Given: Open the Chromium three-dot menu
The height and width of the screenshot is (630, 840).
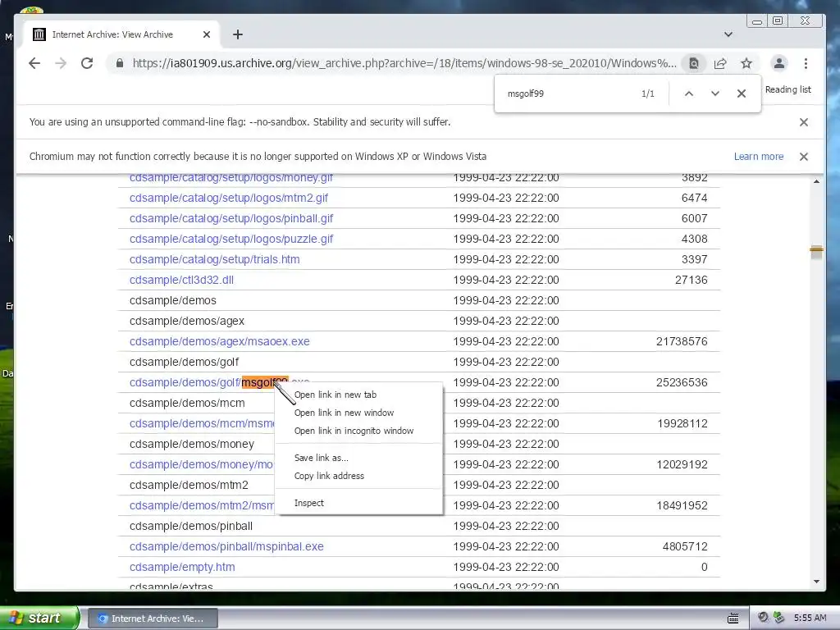Looking at the screenshot, I should pos(806,63).
